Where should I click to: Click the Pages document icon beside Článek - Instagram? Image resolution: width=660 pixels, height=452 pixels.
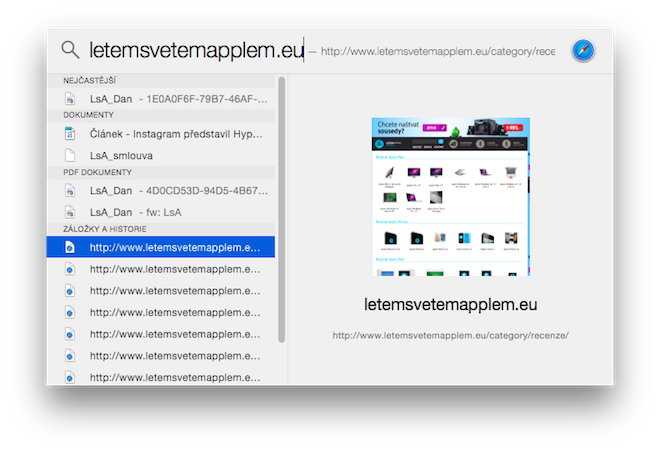pyautogui.click(x=70, y=134)
